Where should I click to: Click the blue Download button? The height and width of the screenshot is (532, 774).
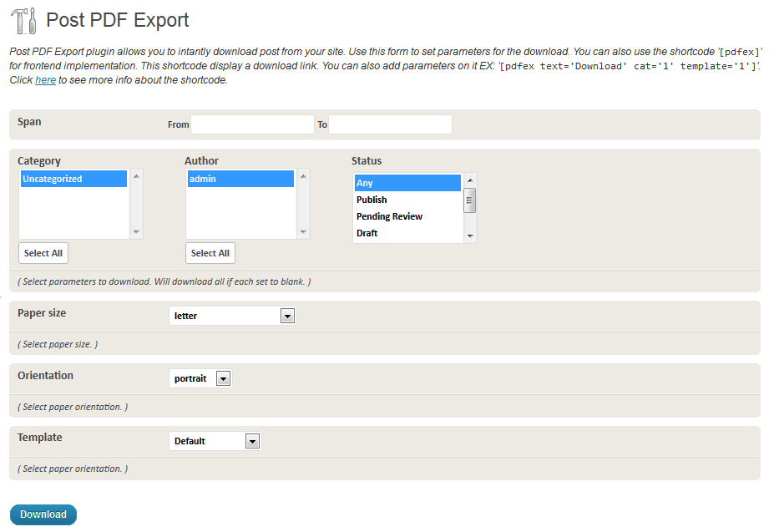pyautogui.click(x=43, y=514)
